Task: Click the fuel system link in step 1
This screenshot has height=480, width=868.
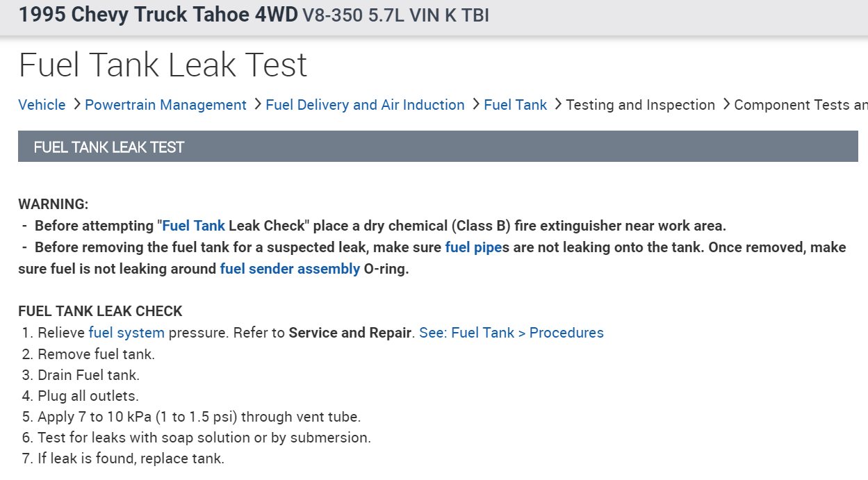Action: pos(126,333)
